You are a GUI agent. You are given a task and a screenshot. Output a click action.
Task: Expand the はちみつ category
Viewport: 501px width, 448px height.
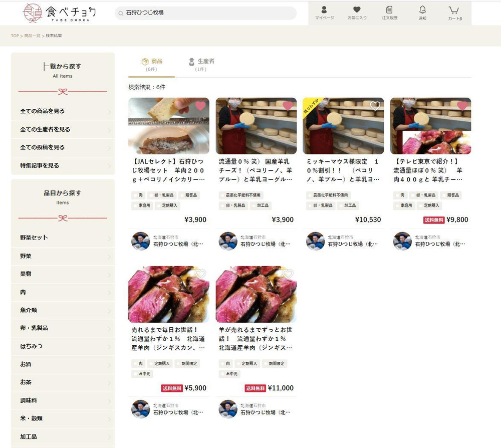(63, 346)
